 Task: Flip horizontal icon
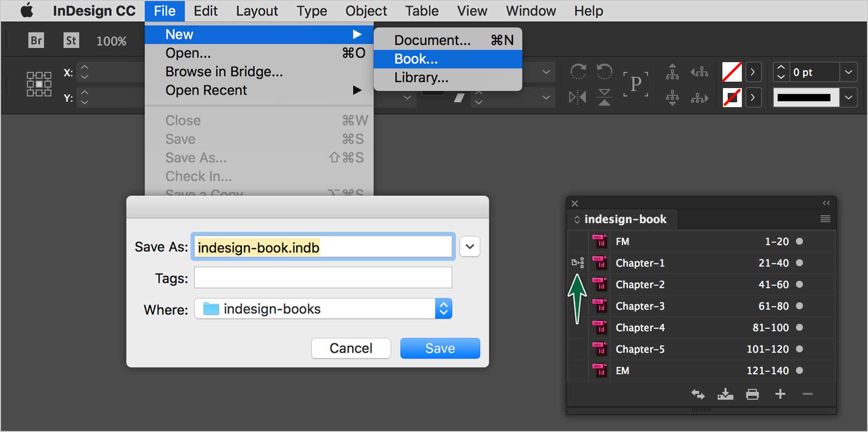(578, 97)
